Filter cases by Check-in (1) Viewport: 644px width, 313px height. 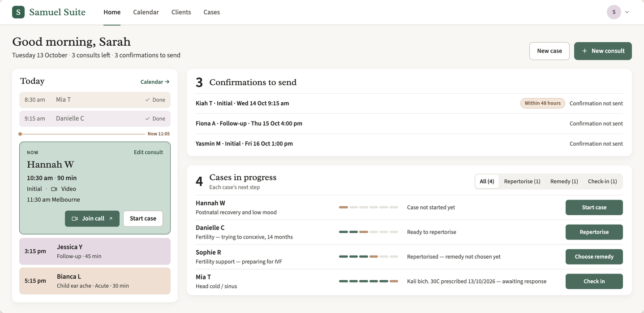[x=602, y=182]
